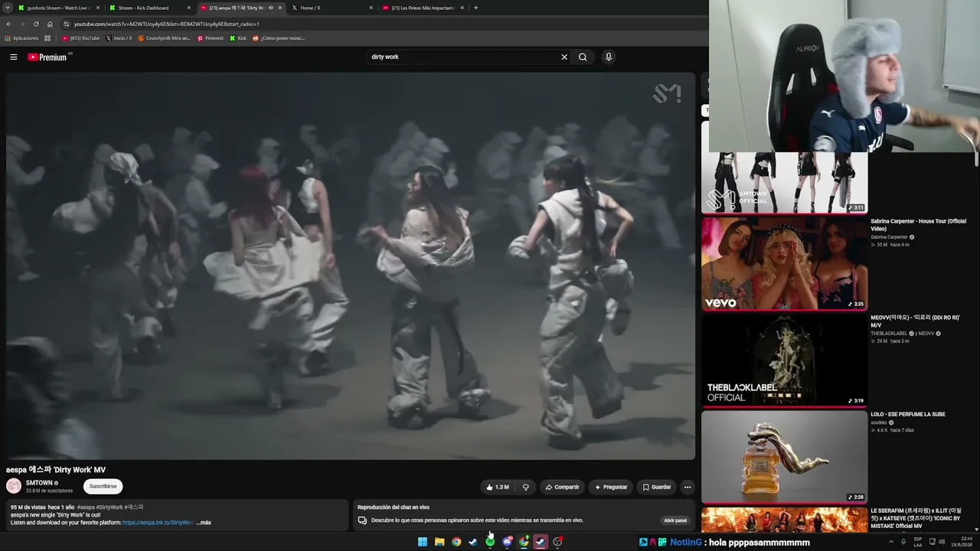Screen dimensions: 980x551
Task: Open the SMTOWN Official video thumbnail
Action: pyautogui.click(x=784, y=183)
